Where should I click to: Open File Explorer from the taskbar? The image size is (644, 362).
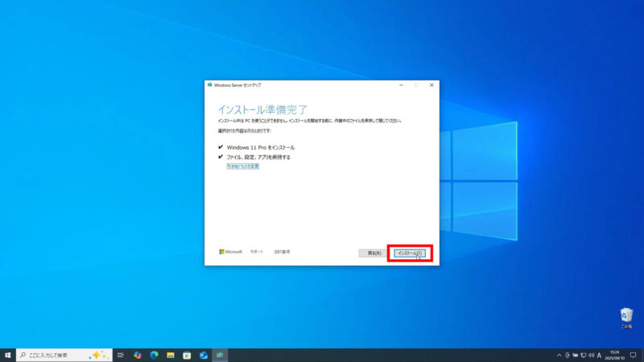click(x=171, y=355)
